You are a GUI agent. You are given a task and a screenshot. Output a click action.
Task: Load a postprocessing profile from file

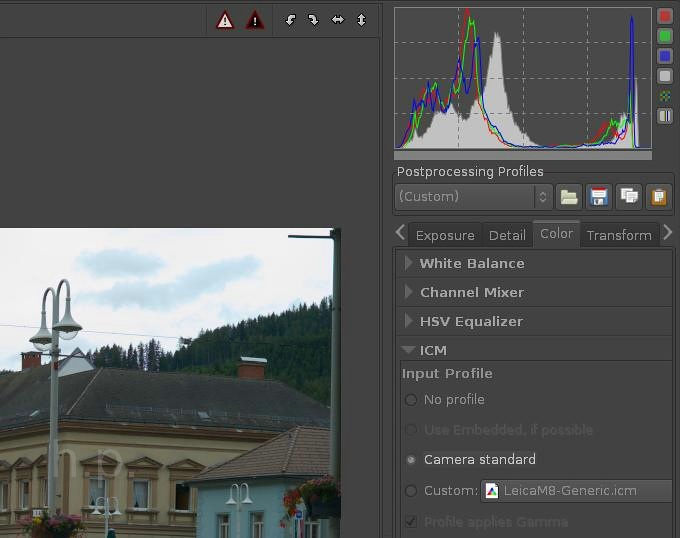(x=569, y=196)
